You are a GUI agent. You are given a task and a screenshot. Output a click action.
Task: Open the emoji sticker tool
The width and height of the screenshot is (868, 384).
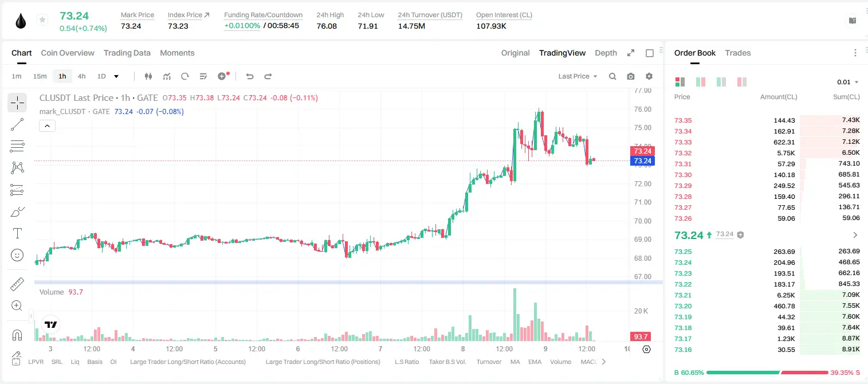[x=17, y=255]
